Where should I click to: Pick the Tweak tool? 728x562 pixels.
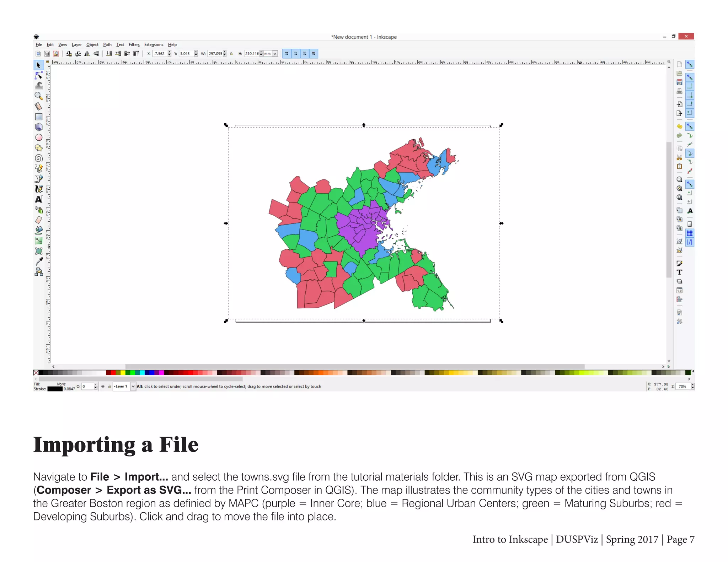pyautogui.click(x=39, y=86)
